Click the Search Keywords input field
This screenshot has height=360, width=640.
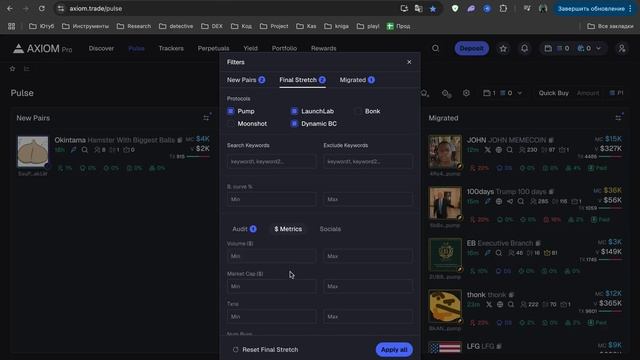pos(271,162)
